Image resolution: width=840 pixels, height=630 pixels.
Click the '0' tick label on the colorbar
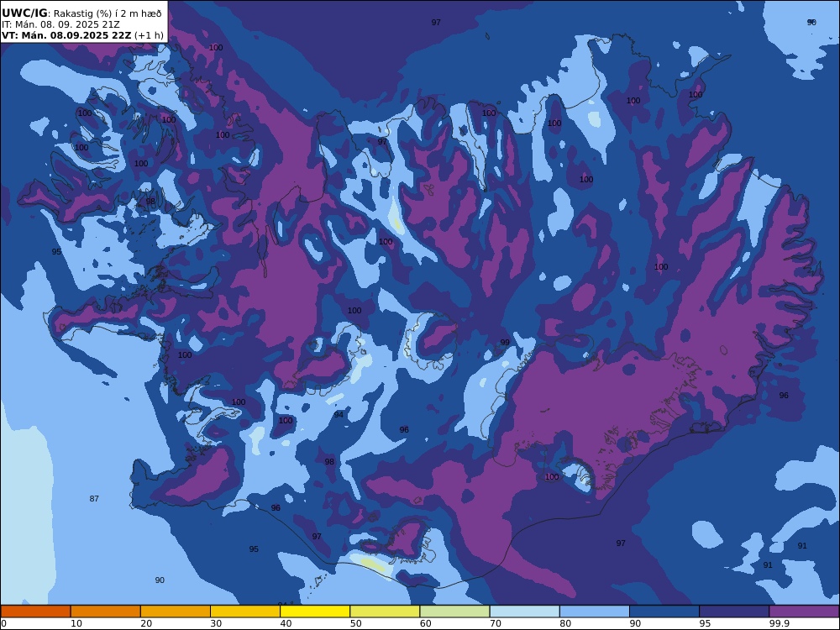coord(3,623)
